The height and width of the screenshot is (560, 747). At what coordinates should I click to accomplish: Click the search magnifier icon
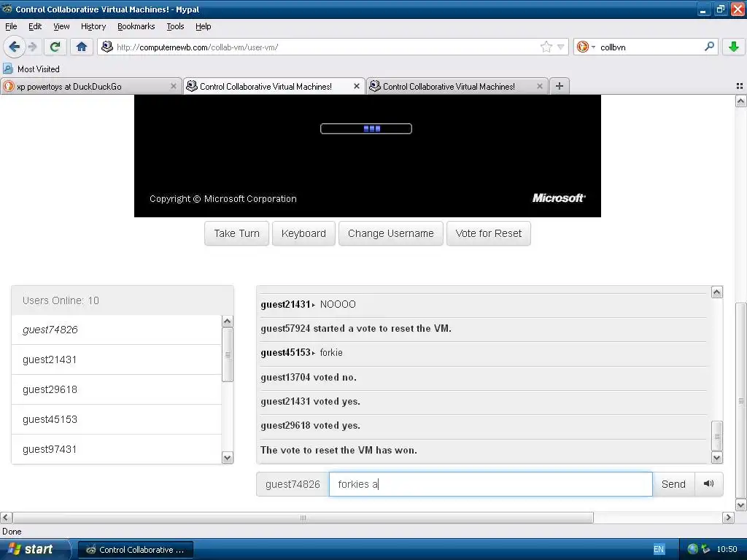709,47
